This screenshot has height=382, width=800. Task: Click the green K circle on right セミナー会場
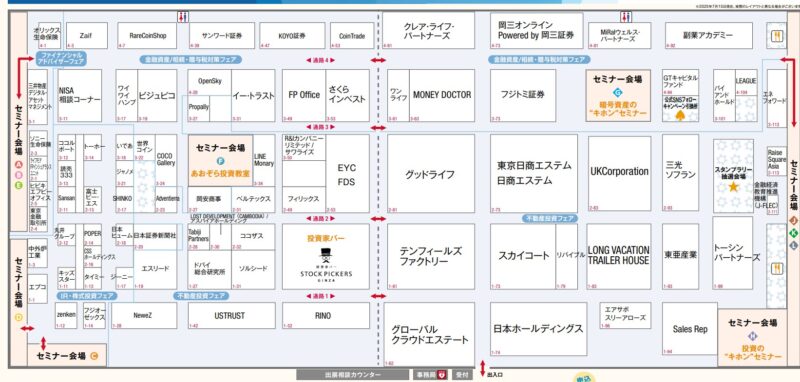[793, 233]
